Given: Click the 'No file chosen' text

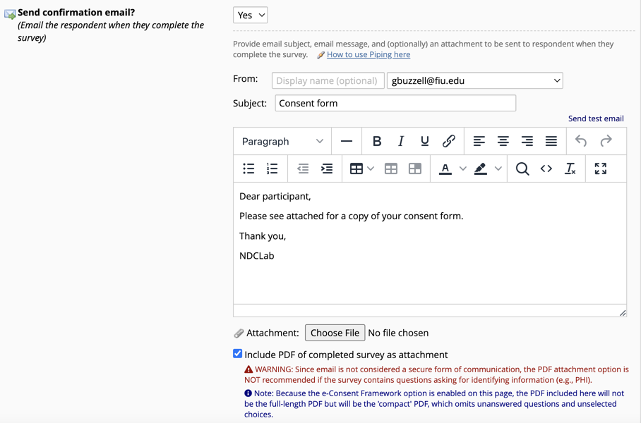Looking at the screenshot, I should coord(398,333).
